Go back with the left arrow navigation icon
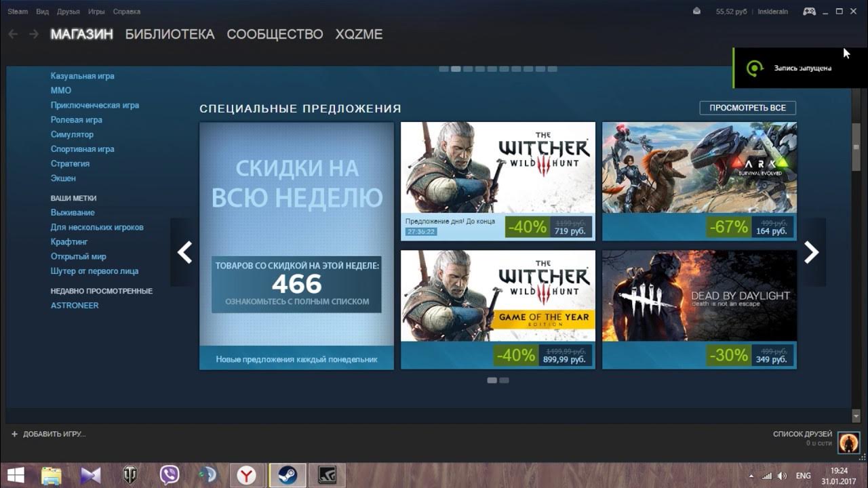868x488 pixels. coord(13,34)
